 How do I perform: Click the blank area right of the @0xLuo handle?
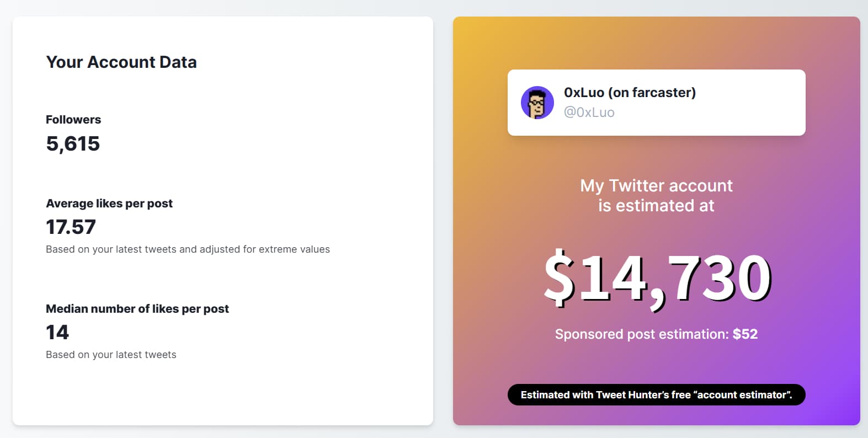point(717,113)
